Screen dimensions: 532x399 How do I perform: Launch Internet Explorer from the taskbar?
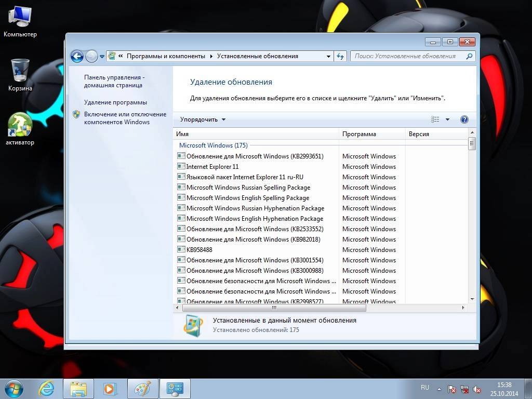click(46, 389)
